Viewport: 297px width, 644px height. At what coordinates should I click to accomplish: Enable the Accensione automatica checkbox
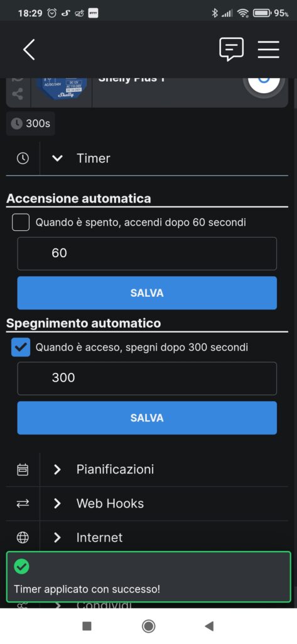coord(21,223)
